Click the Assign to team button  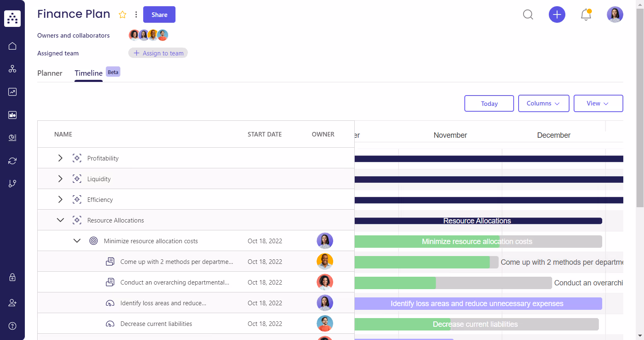tap(158, 53)
